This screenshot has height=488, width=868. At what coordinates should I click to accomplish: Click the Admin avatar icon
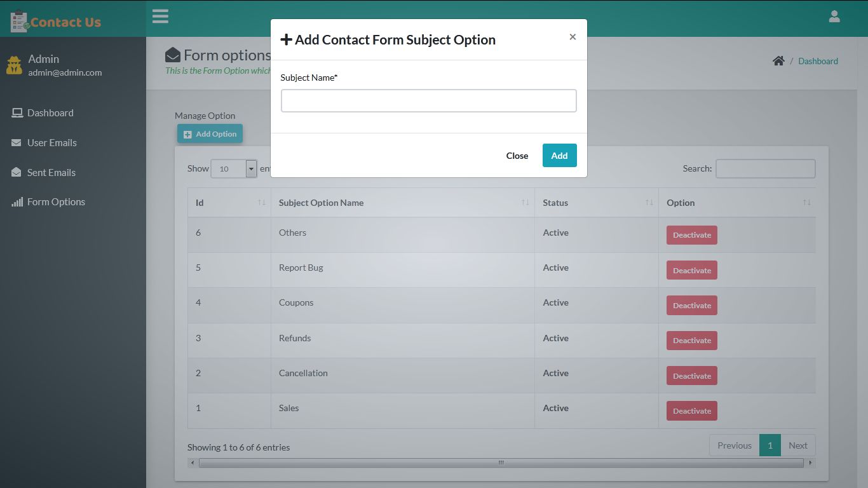click(13, 65)
